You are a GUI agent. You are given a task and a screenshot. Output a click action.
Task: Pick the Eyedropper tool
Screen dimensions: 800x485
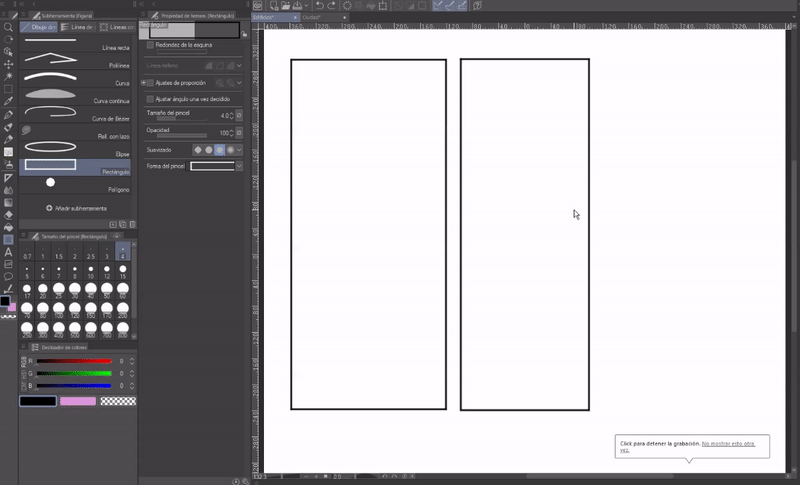[x=8, y=102]
